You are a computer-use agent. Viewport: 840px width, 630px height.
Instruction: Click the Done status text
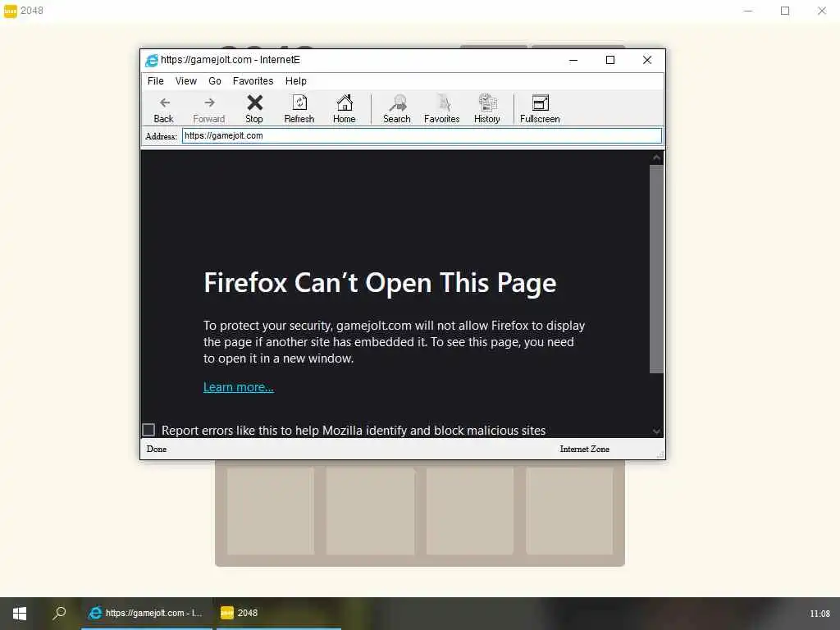click(x=157, y=449)
